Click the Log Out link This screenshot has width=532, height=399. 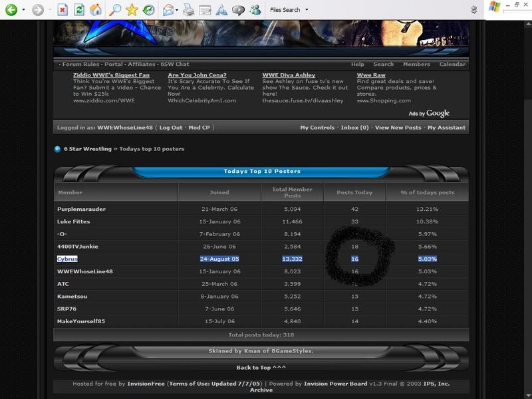coord(171,128)
